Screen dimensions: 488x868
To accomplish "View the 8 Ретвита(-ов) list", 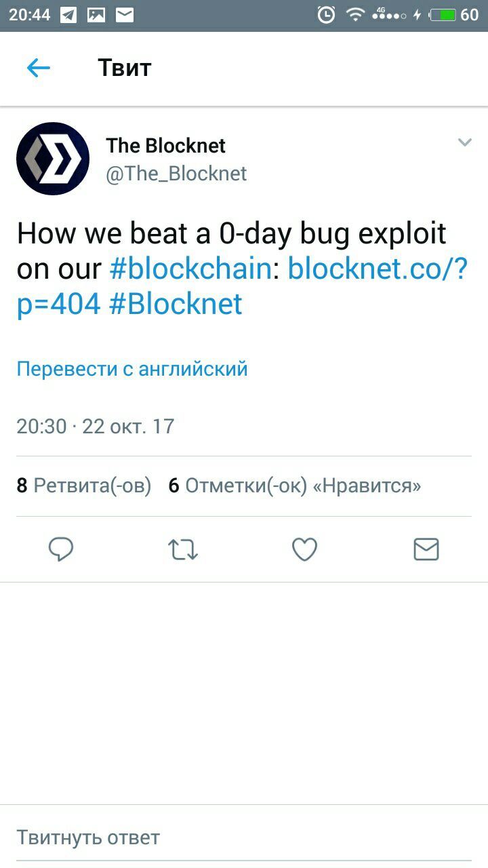I will 84,486.
